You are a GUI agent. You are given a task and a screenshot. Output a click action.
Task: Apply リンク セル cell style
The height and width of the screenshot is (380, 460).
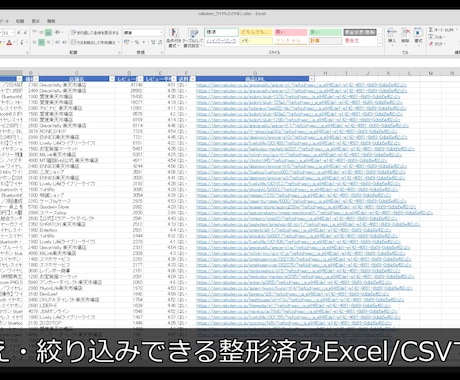coord(291,41)
